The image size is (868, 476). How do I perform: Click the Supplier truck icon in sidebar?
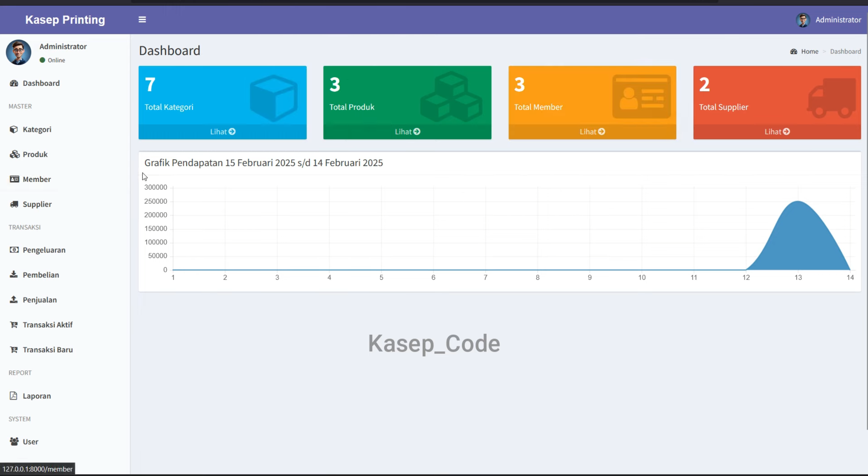14,204
